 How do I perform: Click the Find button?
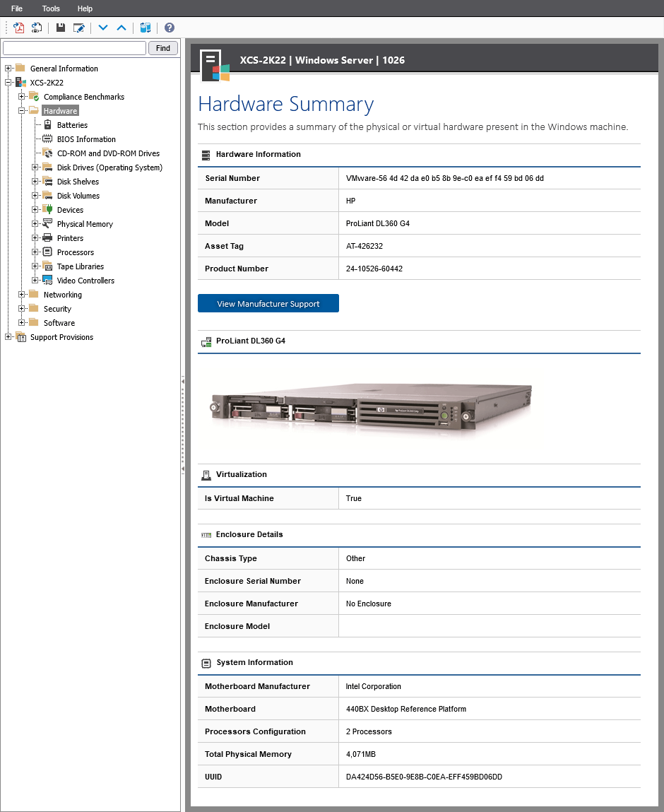(163, 48)
